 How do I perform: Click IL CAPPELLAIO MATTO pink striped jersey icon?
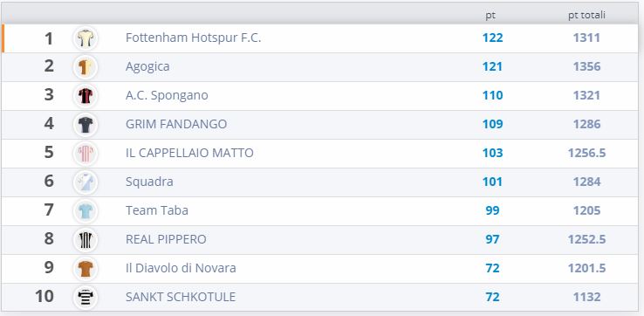pos(86,154)
